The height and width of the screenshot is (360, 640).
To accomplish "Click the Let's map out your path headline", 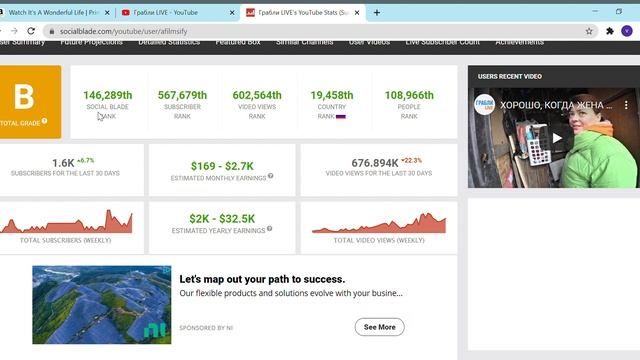I will point(262,279).
